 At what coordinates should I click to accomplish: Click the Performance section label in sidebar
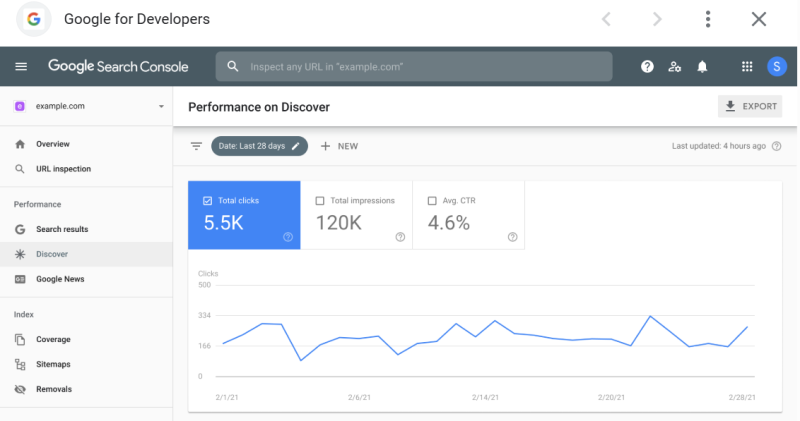pyautogui.click(x=37, y=204)
